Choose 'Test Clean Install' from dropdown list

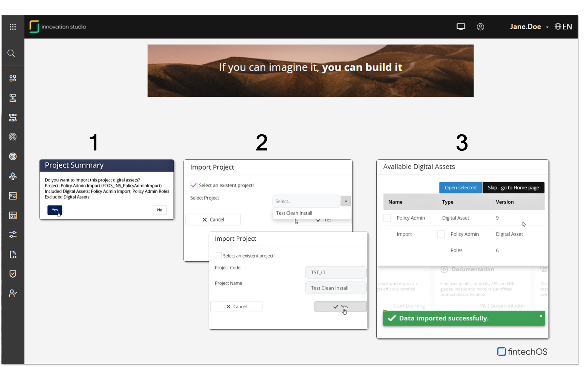[x=294, y=213]
